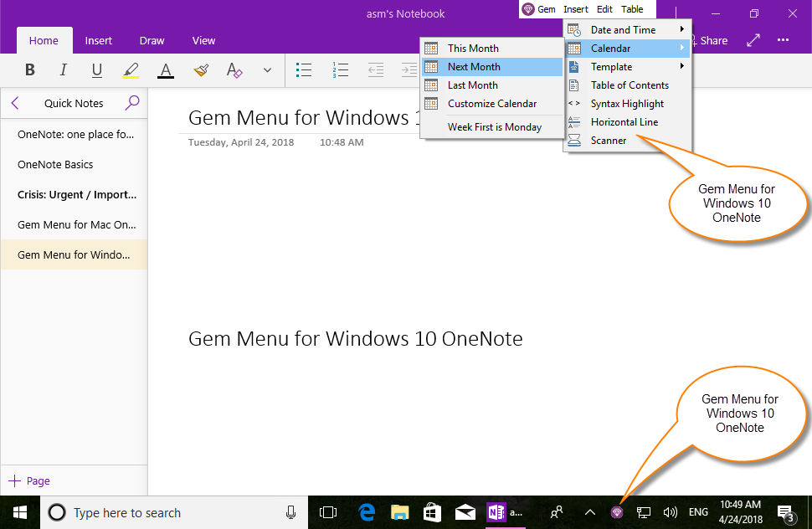Toggle italic formatting
Screen dimensions: 812x529
(63, 69)
